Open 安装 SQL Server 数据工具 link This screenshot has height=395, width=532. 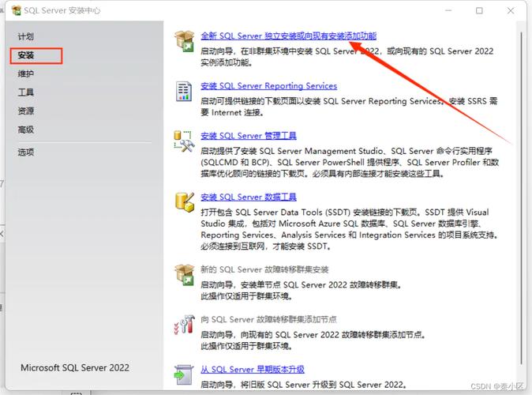(249, 197)
